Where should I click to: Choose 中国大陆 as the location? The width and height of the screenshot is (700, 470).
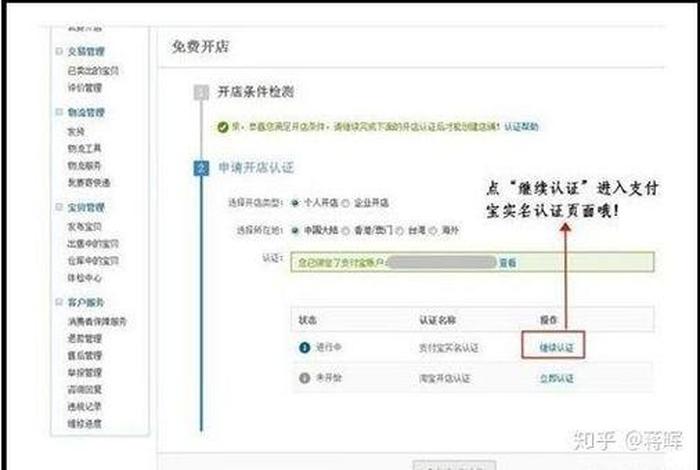(x=295, y=231)
